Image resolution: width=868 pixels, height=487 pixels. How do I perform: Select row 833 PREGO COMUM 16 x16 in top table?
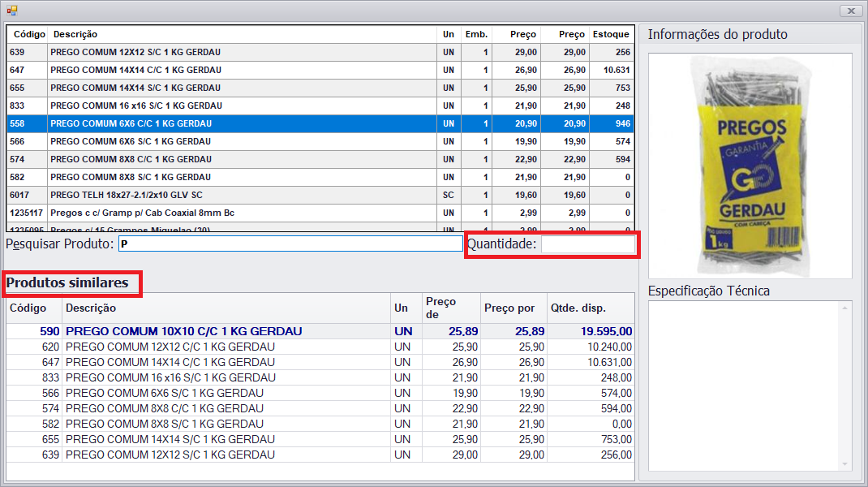point(320,106)
